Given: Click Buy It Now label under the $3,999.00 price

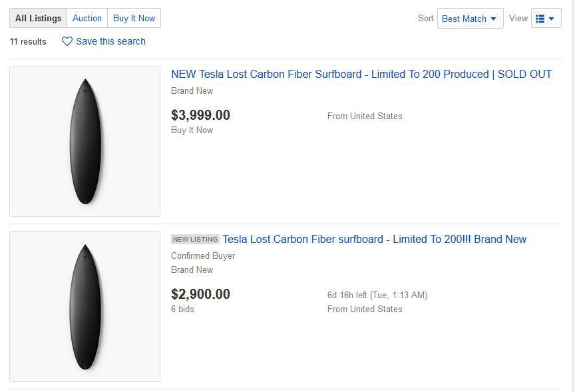Looking at the screenshot, I should (x=192, y=130).
